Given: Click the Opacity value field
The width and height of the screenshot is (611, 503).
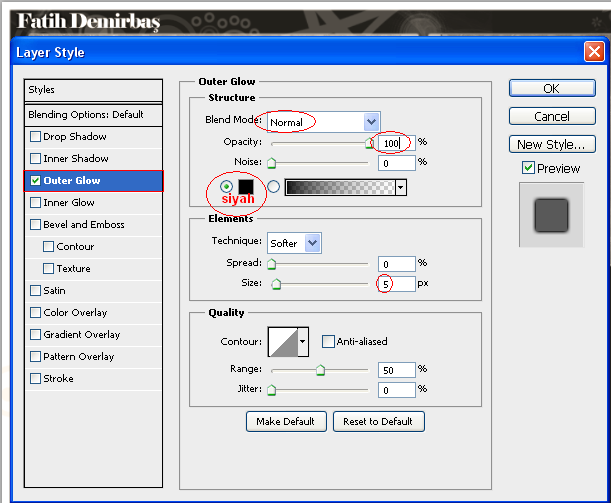Looking at the screenshot, I should click(397, 143).
